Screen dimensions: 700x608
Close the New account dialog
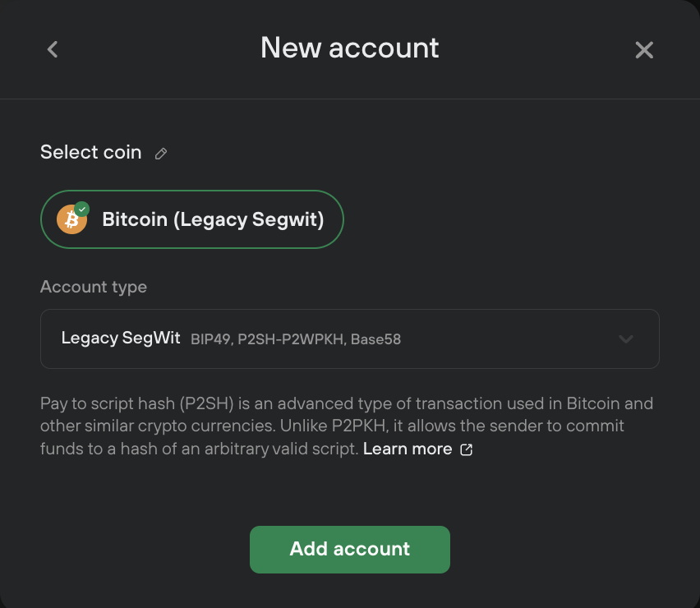(644, 49)
